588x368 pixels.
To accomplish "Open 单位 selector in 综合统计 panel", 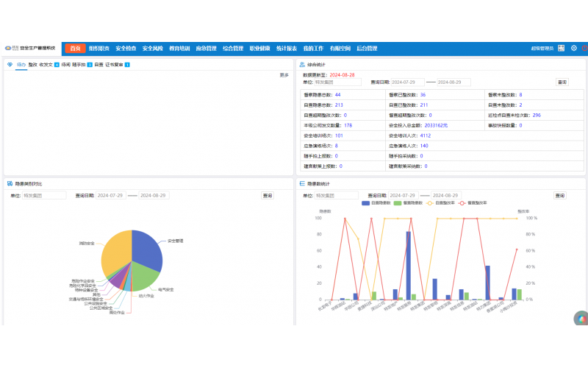I will (338, 82).
